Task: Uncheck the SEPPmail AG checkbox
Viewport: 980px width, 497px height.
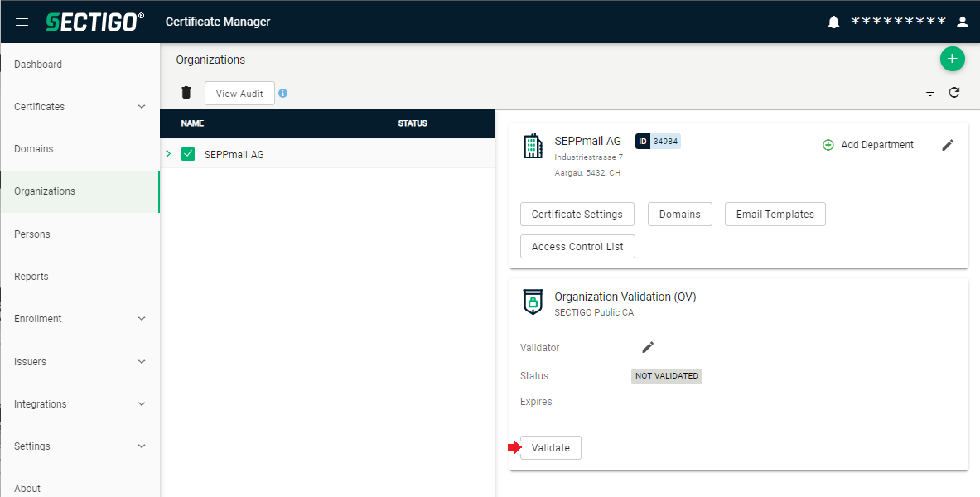Action: (x=188, y=154)
